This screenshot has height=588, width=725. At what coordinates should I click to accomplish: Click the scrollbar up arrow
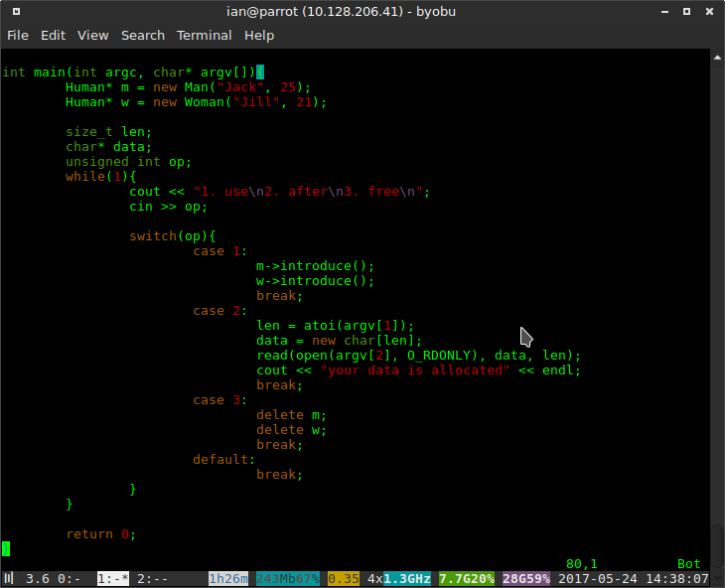pos(717,58)
